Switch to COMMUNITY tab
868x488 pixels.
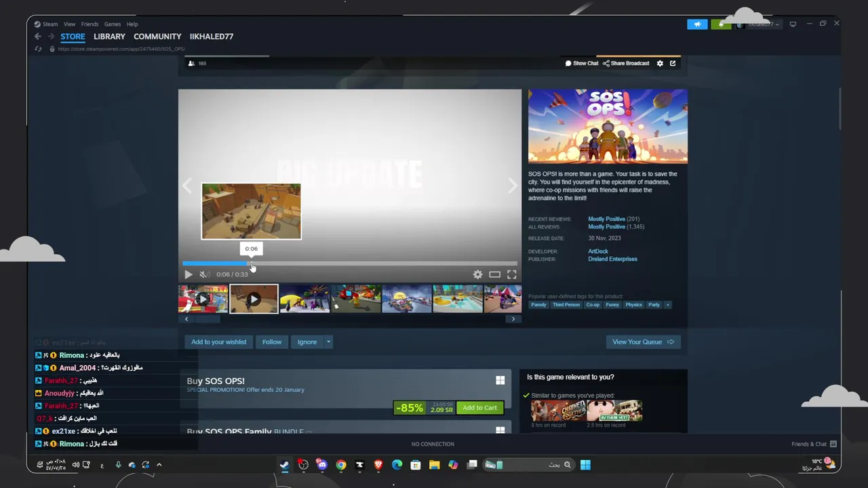[157, 37]
